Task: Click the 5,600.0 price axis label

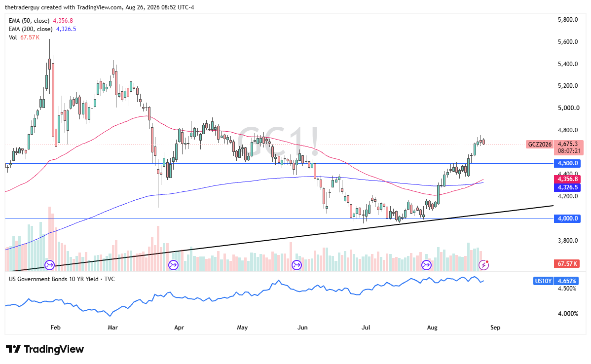Action: pos(568,42)
